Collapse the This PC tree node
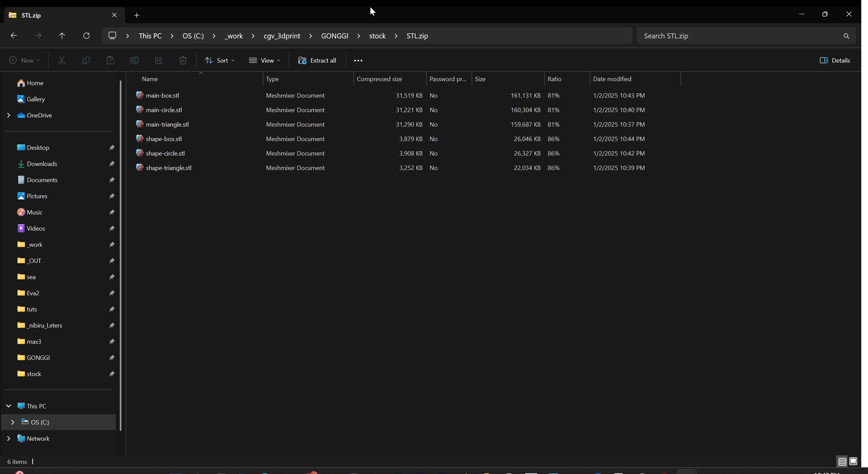 9,406
